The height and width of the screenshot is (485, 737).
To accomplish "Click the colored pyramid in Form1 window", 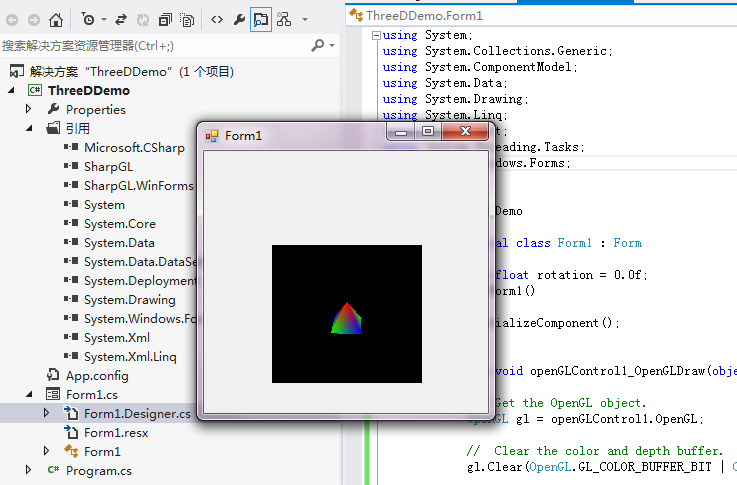I will [346, 319].
